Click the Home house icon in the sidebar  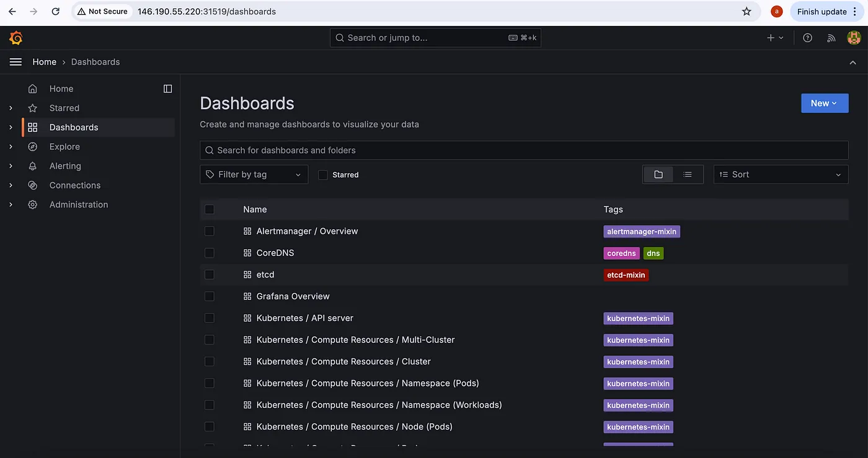[33, 89]
